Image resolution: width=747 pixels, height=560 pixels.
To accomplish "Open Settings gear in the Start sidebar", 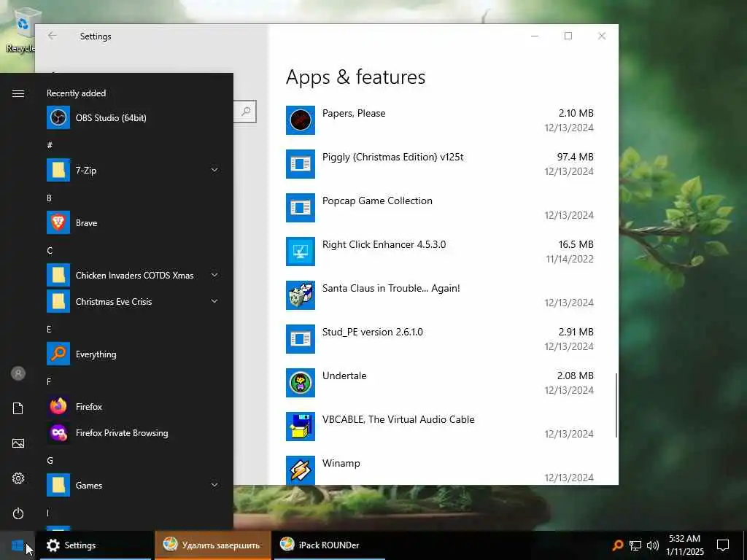I will (18, 478).
